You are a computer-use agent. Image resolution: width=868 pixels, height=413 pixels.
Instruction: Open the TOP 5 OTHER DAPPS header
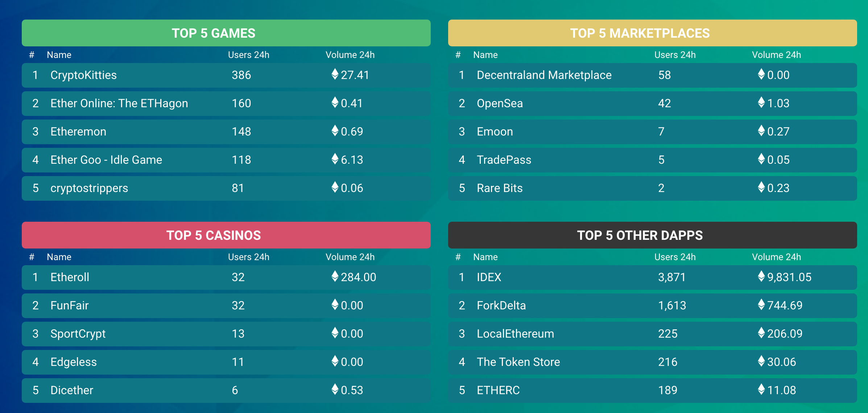click(x=653, y=235)
